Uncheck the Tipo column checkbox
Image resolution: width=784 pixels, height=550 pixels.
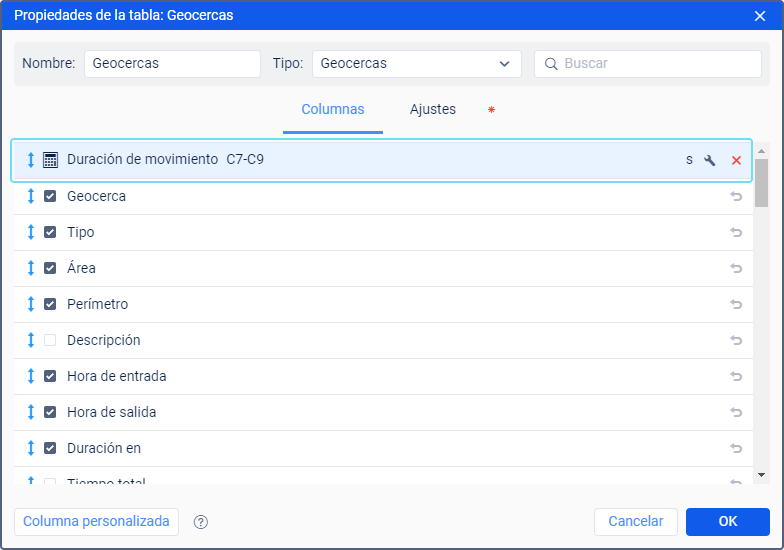(50, 232)
